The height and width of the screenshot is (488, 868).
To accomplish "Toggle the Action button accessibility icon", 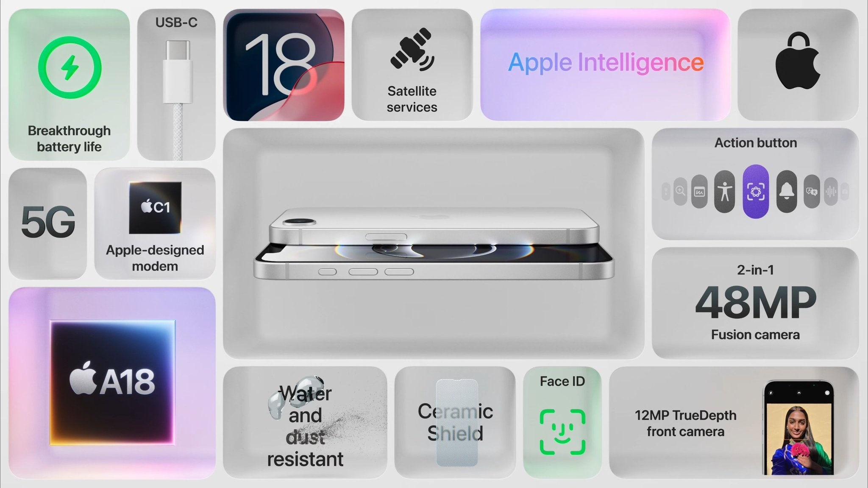I will pos(725,190).
